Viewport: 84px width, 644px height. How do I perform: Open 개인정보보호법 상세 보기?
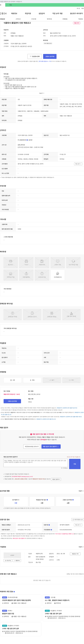[x=32, y=447]
